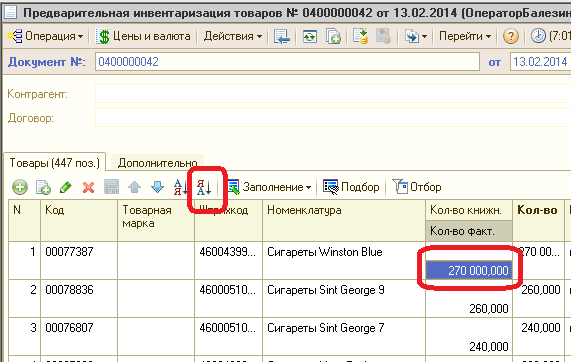Select Сигареты Winston Blue cell
Viewport: 571px width, 362px height.
tap(344, 261)
